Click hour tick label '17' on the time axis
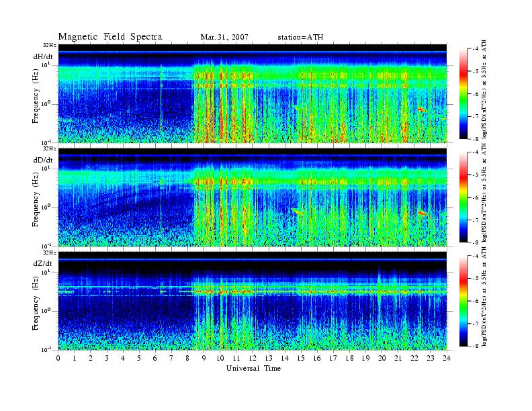Image resolution: width=532 pixels, height=411 pixels. point(333,358)
